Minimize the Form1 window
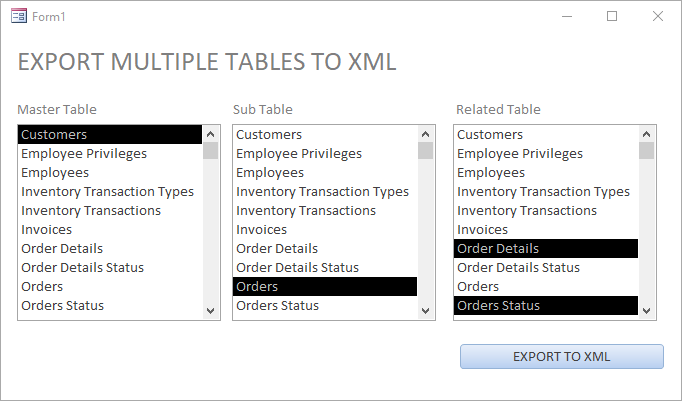 click(x=567, y=17)
